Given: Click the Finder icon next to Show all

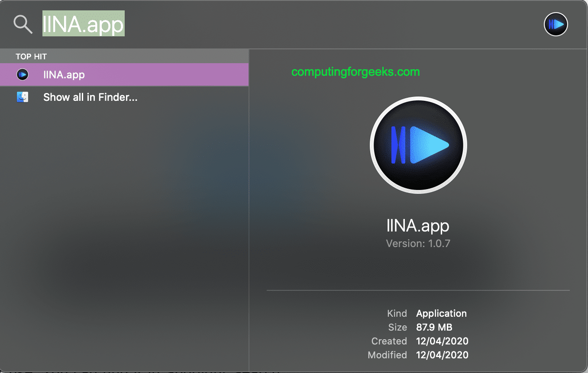Looking at the screenshot, I should coord(23,96).
